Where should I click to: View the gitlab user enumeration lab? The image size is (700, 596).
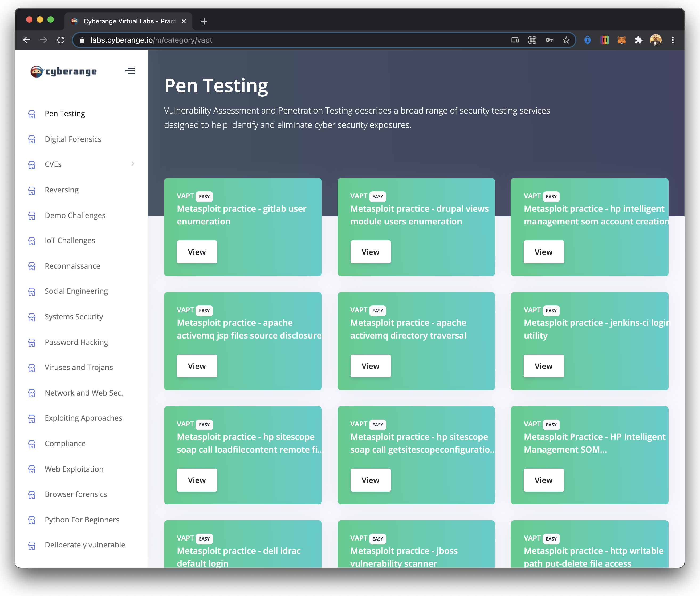pos(197,252)
